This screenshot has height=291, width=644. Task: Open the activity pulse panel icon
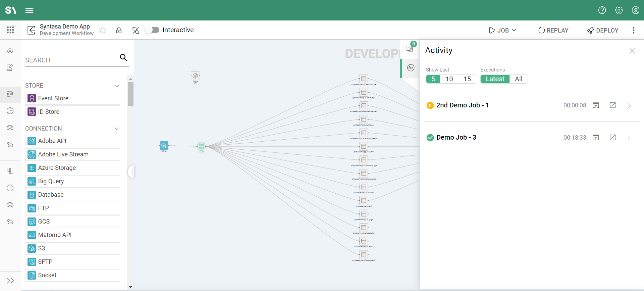click(411, 68)
